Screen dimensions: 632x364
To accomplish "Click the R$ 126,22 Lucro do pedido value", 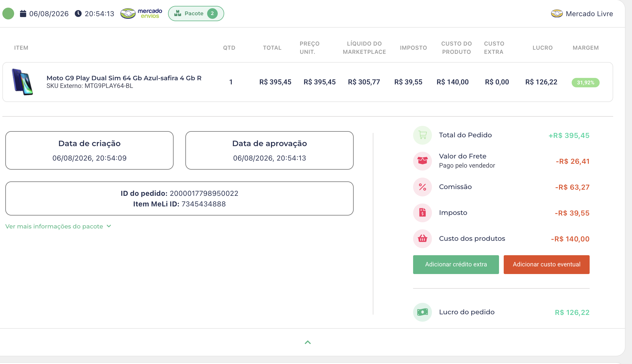I will pos(572,313).
